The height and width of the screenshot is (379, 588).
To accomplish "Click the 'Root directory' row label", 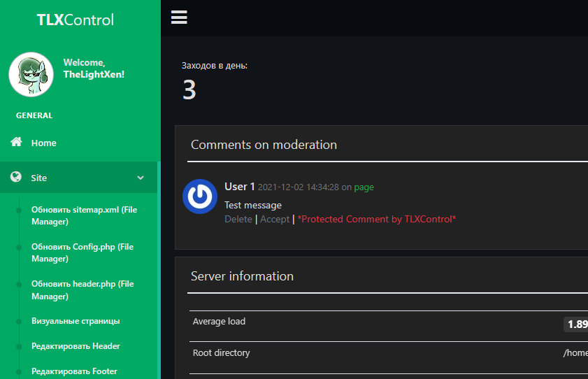I will pos(221,352).
